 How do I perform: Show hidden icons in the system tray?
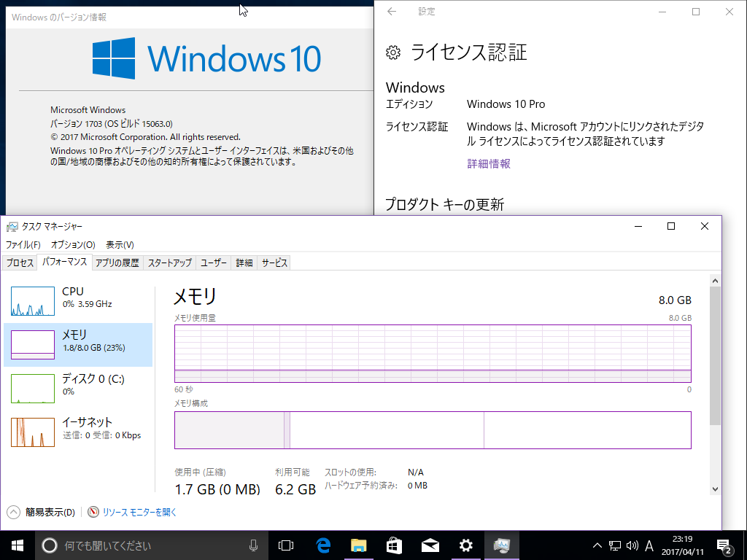597,545
